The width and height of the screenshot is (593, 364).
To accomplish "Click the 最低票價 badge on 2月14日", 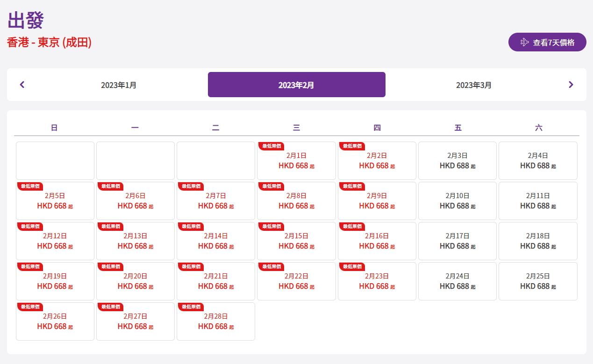I will pyautogui.click(x=191, y=227).
